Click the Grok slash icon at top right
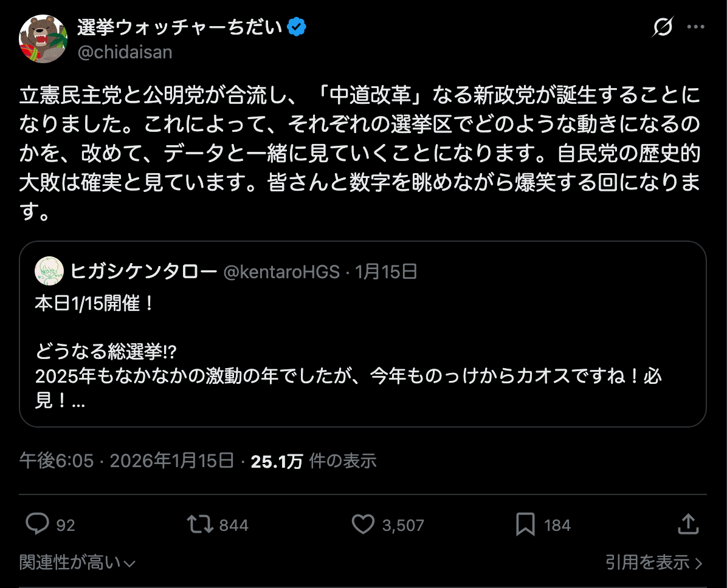 pos(663,28)
